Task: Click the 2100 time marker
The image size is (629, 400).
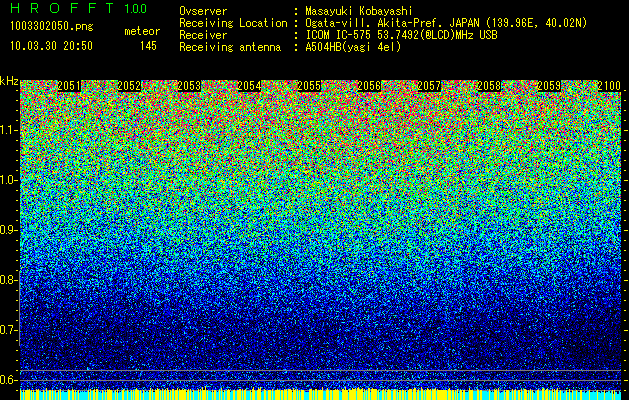Action: [609, 86]
